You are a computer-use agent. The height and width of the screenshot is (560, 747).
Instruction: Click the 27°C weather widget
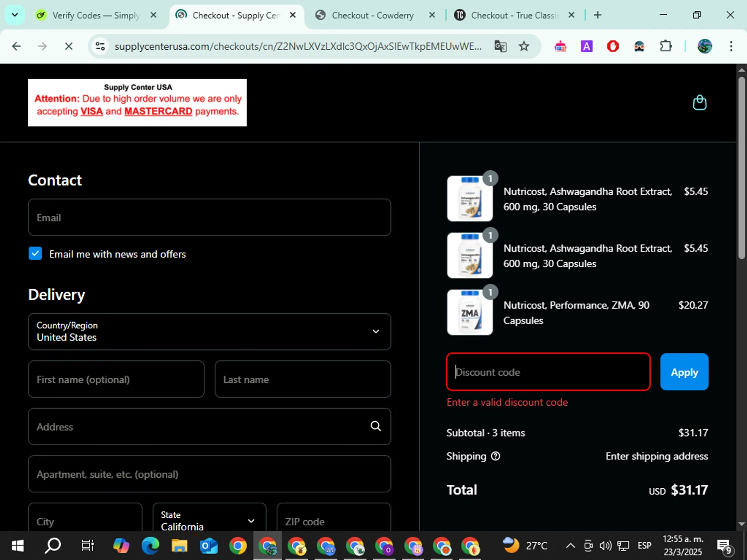525,546
